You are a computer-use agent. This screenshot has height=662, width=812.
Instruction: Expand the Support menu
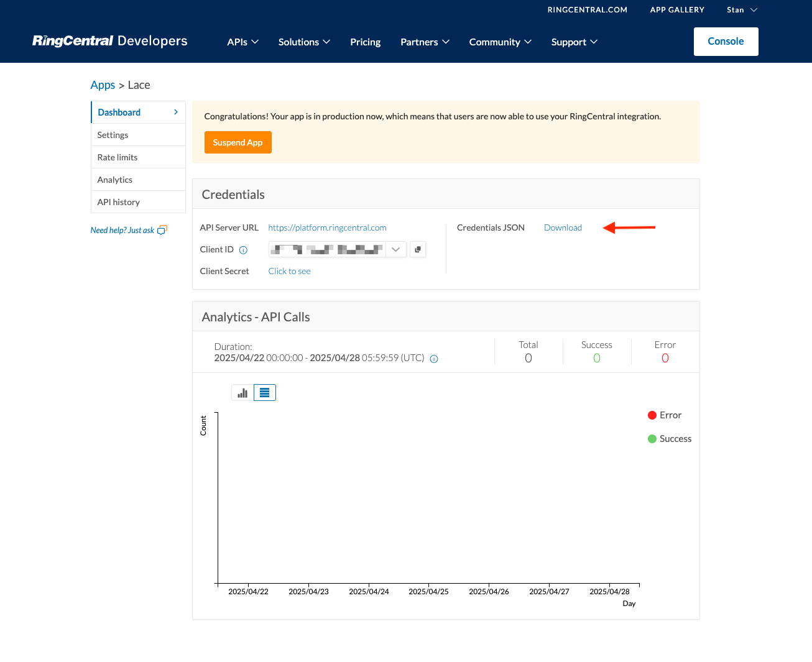tap(574, 42)
